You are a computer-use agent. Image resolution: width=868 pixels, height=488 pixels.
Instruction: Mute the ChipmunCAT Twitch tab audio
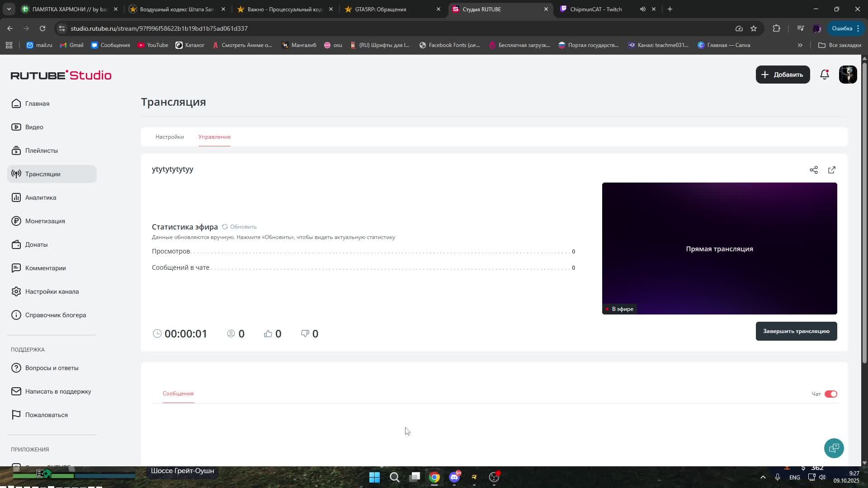coord(642,9)
